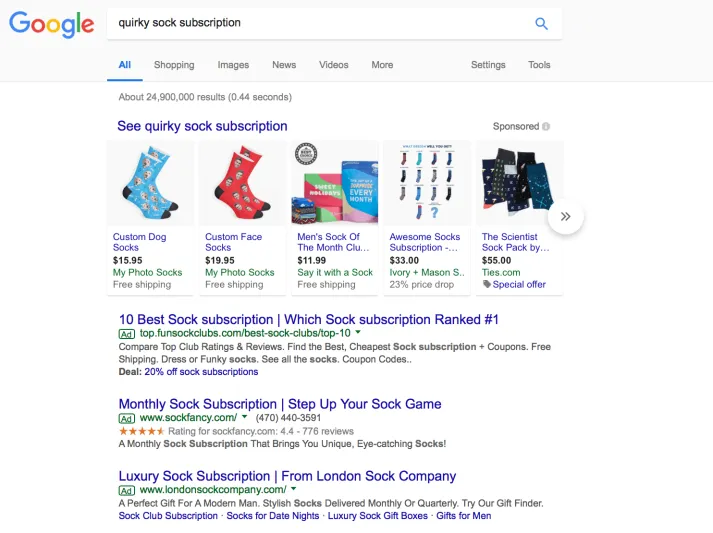Viewport: 713px width, 533px height.
Task: Switch to the Images tab
Action: pos(233,65)
